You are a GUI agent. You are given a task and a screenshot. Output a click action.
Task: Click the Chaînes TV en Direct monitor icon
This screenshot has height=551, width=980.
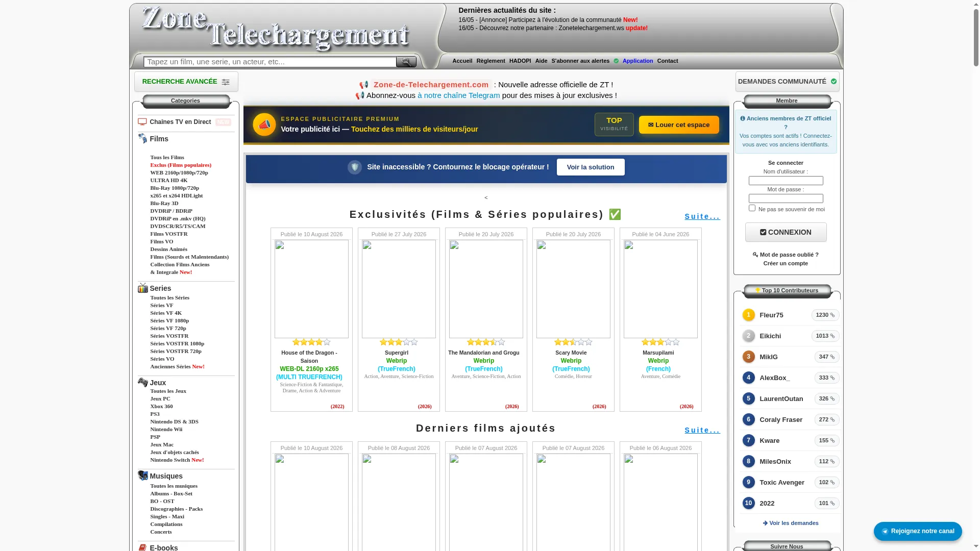tap(142, 122)
